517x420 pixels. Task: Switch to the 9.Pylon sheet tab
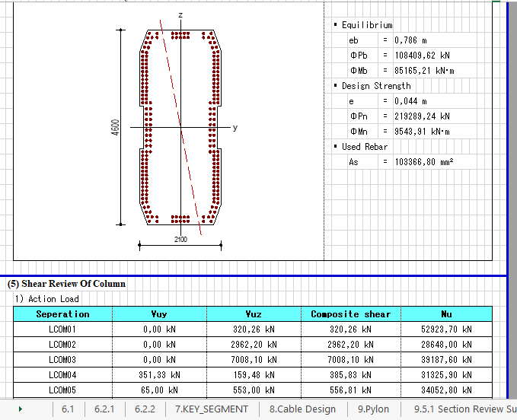[x=373, y=409]
